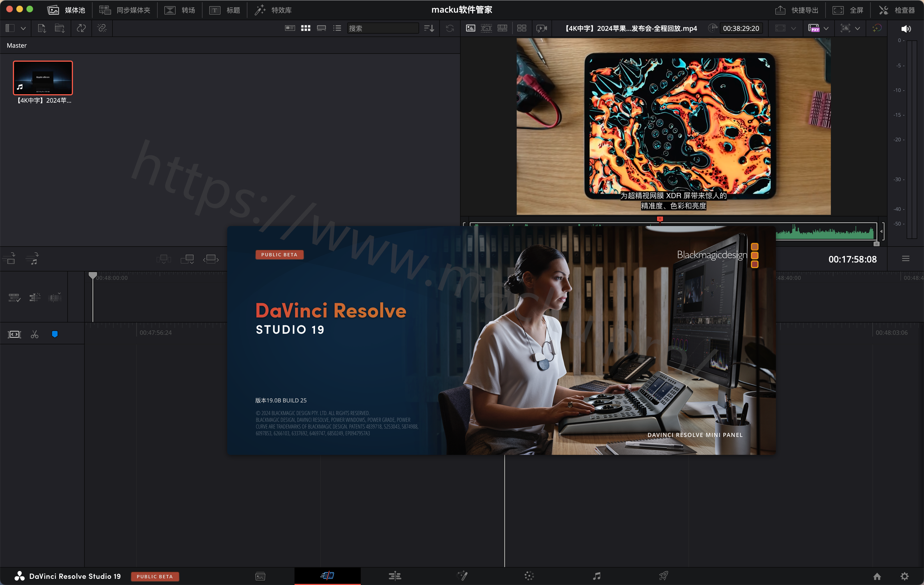Open the Color page icon

(529, 576)
